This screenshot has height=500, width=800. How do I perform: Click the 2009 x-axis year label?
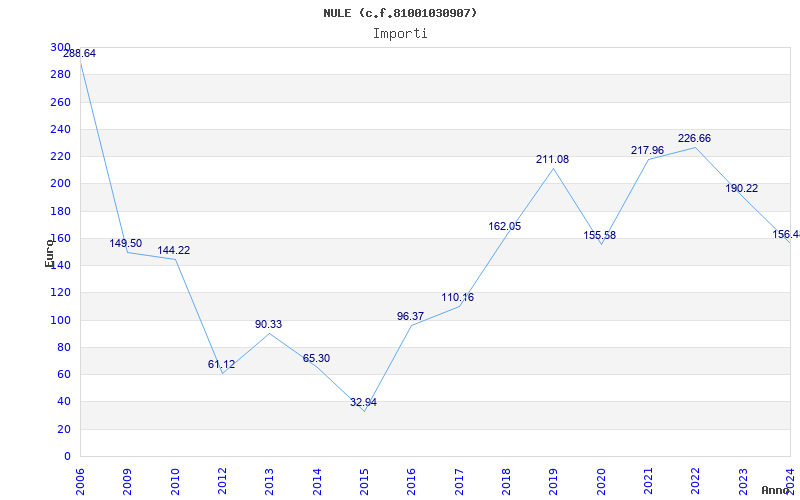click(x=127, y=482)
